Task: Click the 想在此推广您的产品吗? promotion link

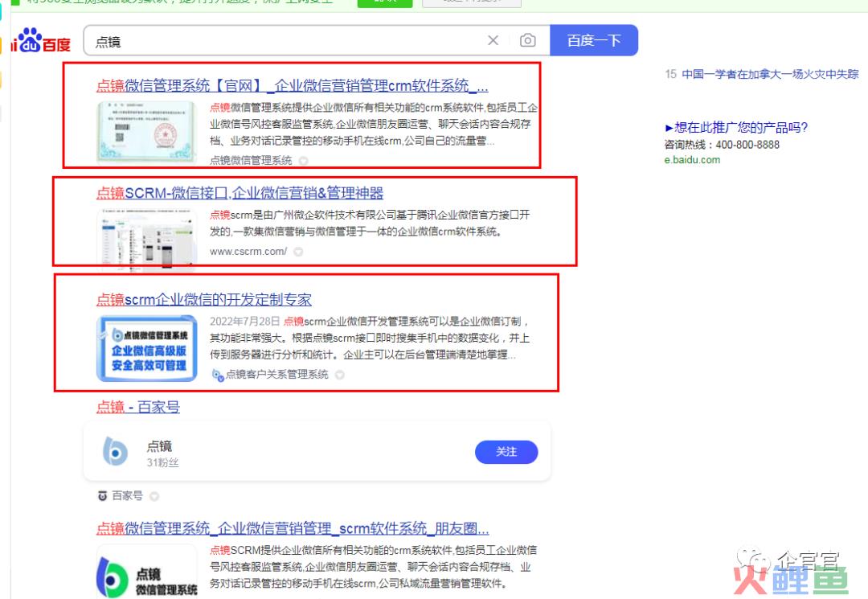Action: click(x=736, y=127)
